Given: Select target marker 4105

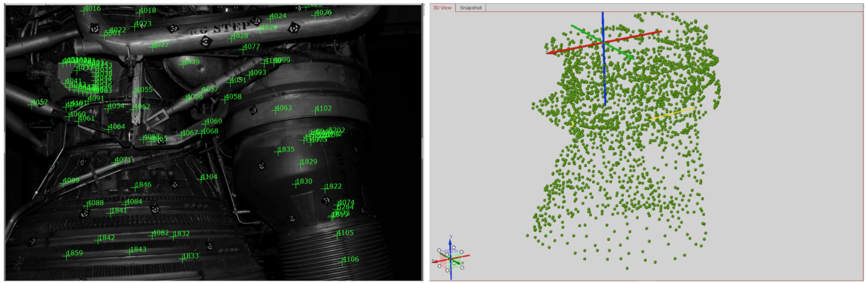Looking at the screenshot, I should 336,234.
